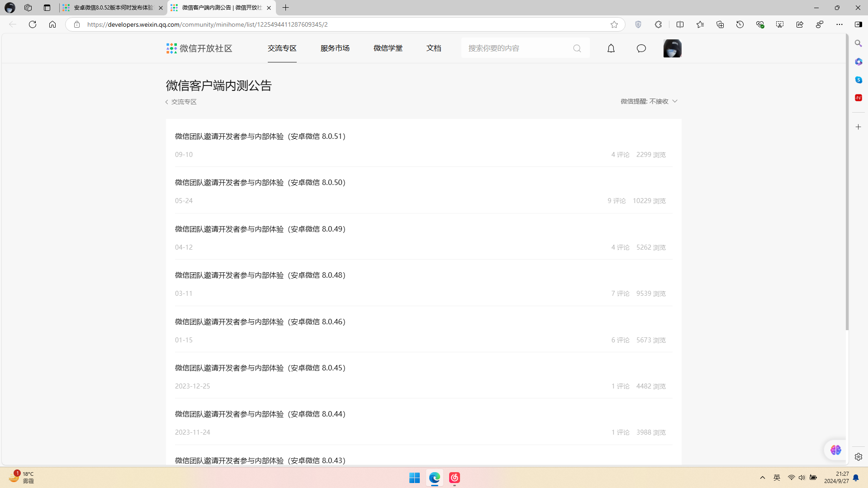View site information lock icon

click(77, 24)
